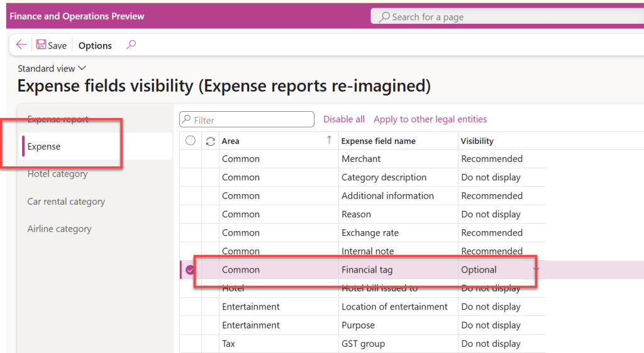Click the back arrow icon
The height and width of the screenshot is (353, 644).
click(21, 45)
